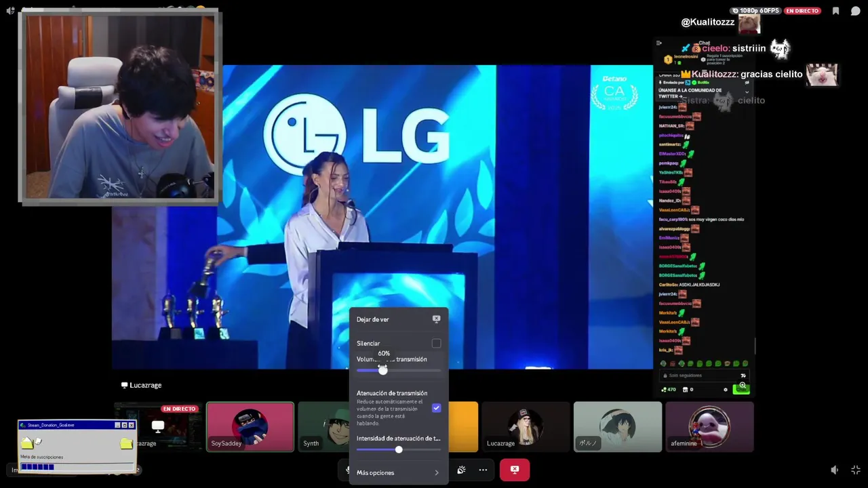This screenshot has width=868, height=488.
Task: Click the 1080p 60FPS quality indicator
Action: 756,11
